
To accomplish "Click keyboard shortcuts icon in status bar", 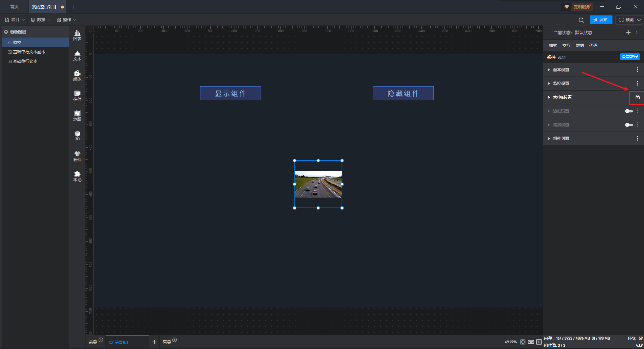I will click(x=531, y=342).
